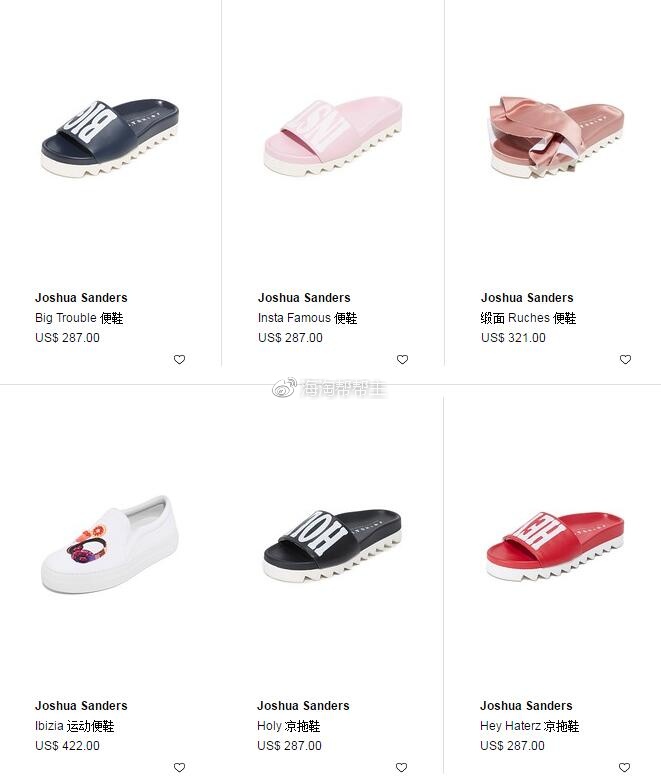Screen dimensions: 661x778
Task: Click the Holy 凉拖鞋 product title
Action: (x=288, y=726)
